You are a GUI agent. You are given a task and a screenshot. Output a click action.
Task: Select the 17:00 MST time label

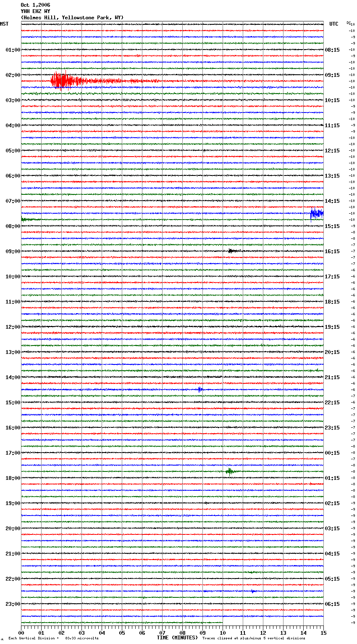point(13,453)
